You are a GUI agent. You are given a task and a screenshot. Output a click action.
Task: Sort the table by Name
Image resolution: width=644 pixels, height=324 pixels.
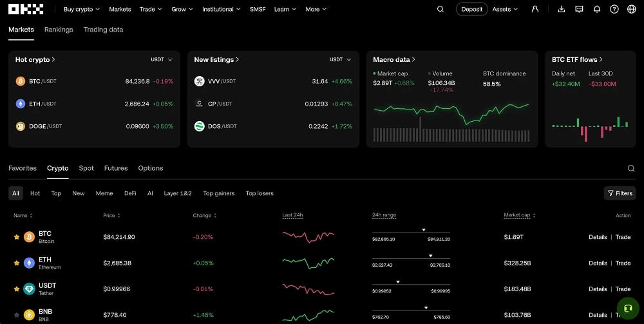pyautogui.click(x=23, y=216)
